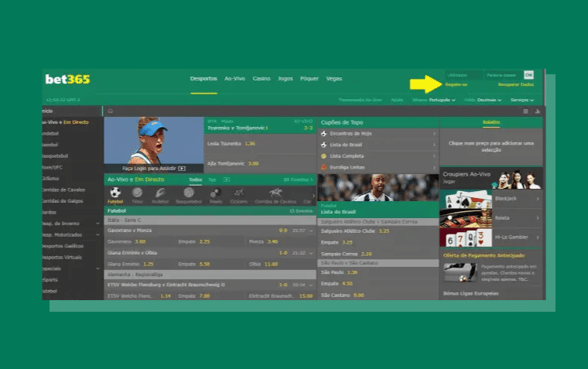Expand the Gavorrano v Monza match row chevron
Screen dimensions: 588x369
311,231
